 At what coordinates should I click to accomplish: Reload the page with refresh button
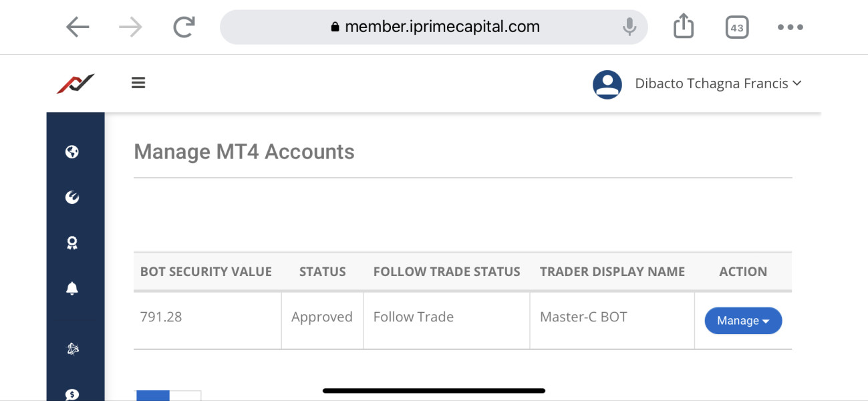click(184, 27)
